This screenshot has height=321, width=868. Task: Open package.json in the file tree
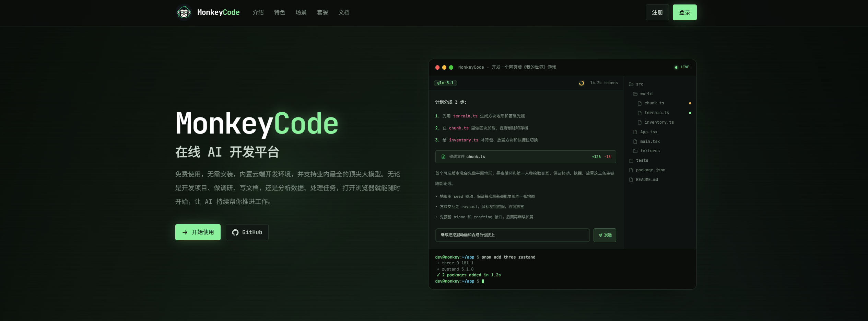(x=647, y=170)
